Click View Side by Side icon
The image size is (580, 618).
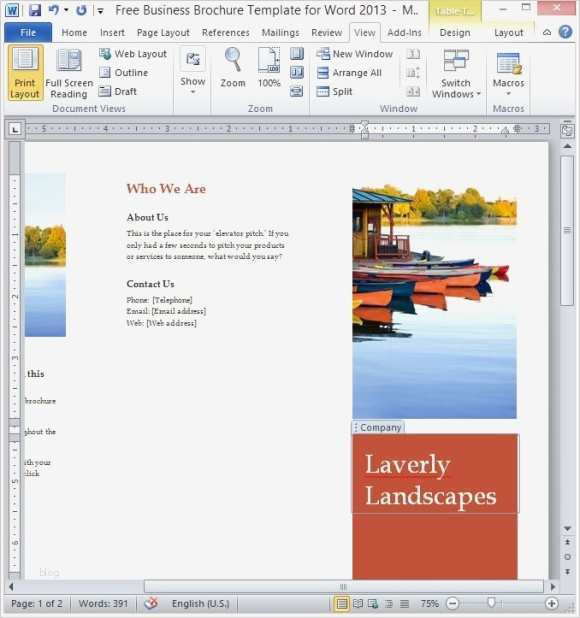tap(413, 54)
